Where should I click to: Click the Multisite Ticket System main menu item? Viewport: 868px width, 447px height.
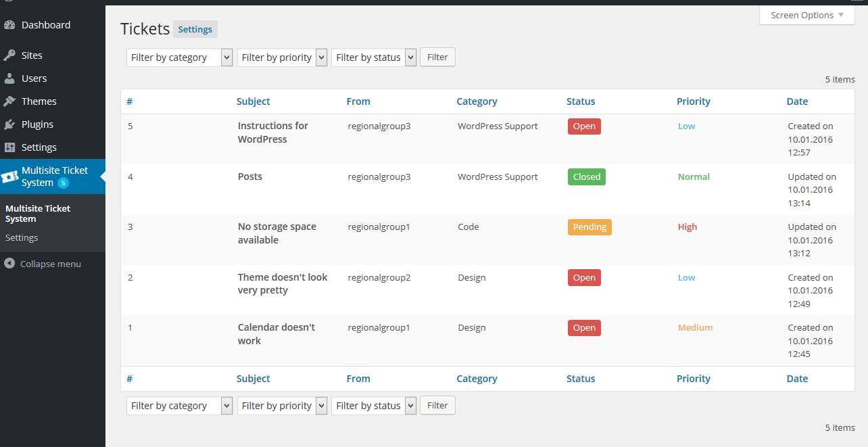click(x=53, y=177)
